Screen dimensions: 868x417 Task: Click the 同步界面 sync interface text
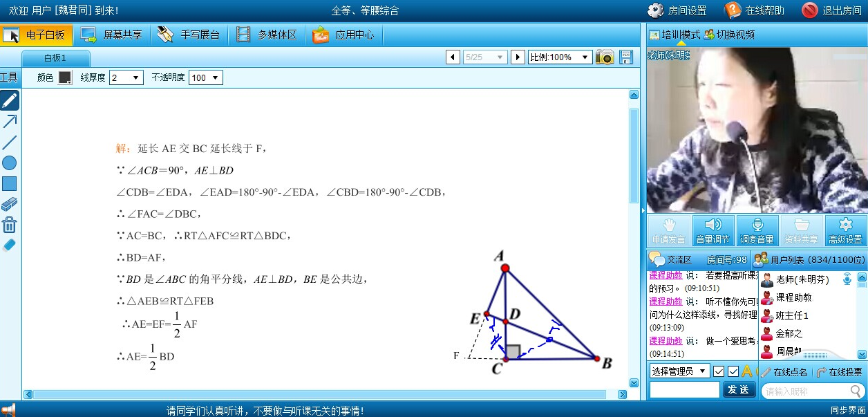[x=847, y=410]
